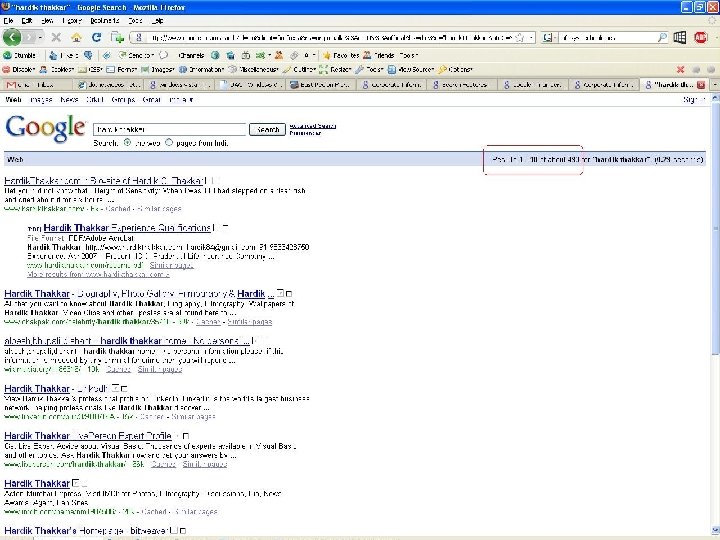Open the Miscellaneous dropdown on Web Developer toolbar
Viewport: 720px width, 540px height.
click(253, 69)
